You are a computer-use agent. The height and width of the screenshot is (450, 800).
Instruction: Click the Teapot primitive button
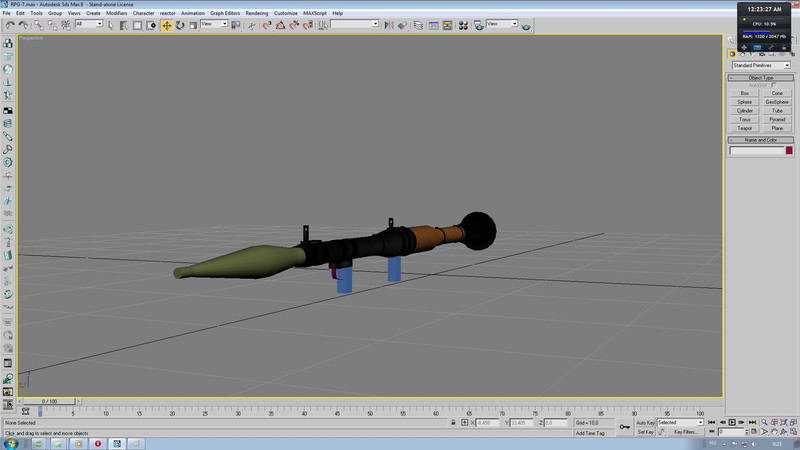pos(744,128)
